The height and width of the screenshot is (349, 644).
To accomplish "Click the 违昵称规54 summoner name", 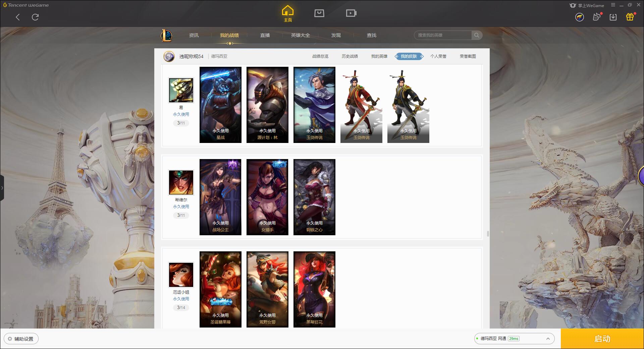I will click(191, 56).
